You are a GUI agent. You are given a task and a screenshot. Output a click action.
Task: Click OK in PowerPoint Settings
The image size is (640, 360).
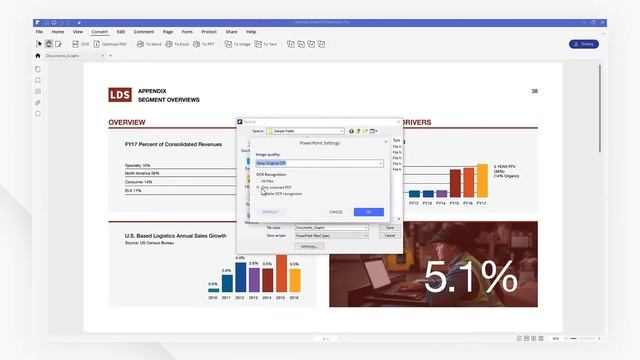[x=369, y=212]
